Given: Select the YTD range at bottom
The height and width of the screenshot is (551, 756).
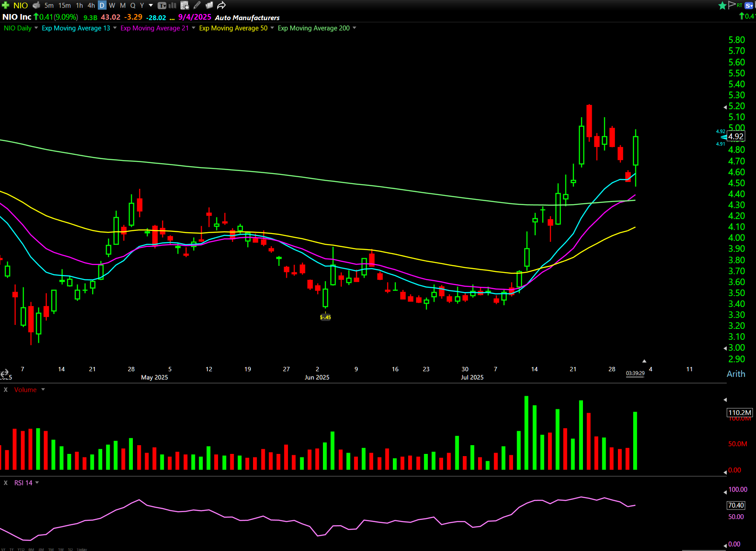Looking at the screenshot, I should [21, 549].
